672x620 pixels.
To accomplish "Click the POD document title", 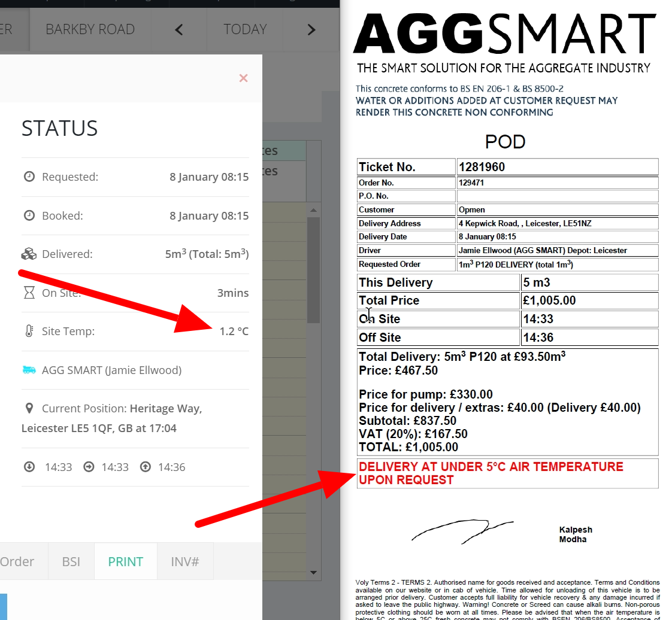I will (x=505, y=142).
